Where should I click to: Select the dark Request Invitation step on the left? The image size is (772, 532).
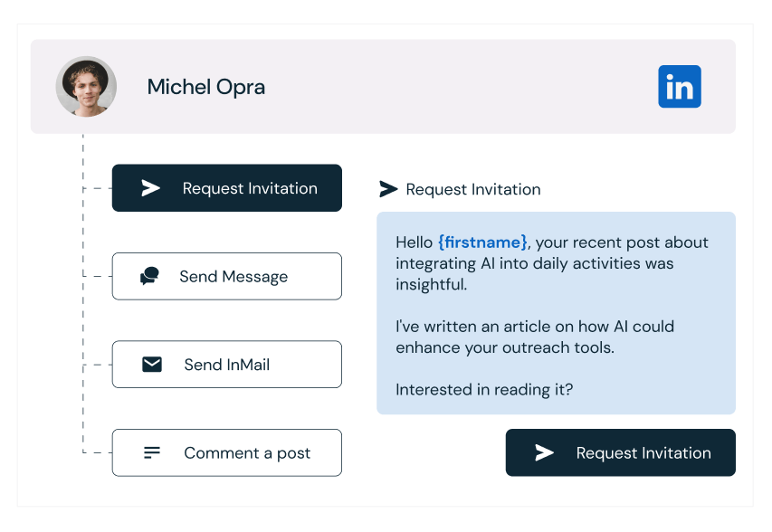[226, 188]
